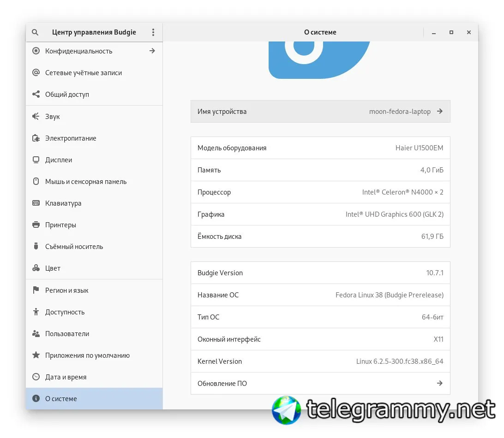Click the Регион и язык flag icon
This screenshot has width=504, height=438.
[36, 290]
